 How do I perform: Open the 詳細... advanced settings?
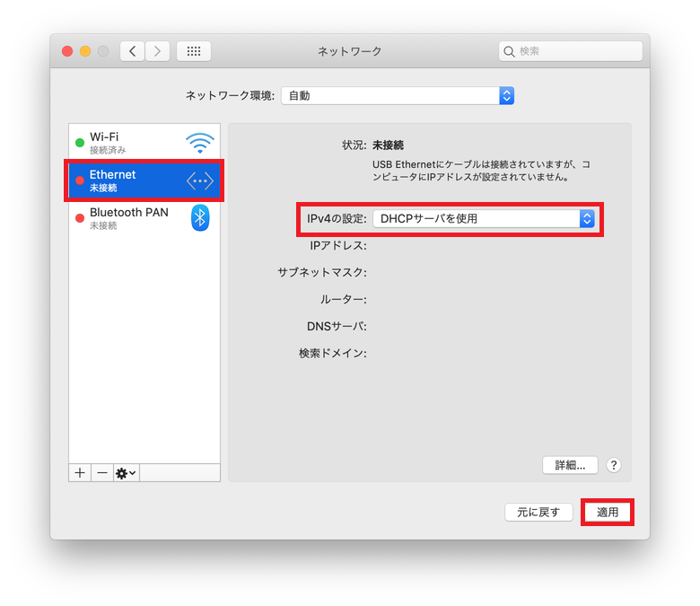click(570, 465)
